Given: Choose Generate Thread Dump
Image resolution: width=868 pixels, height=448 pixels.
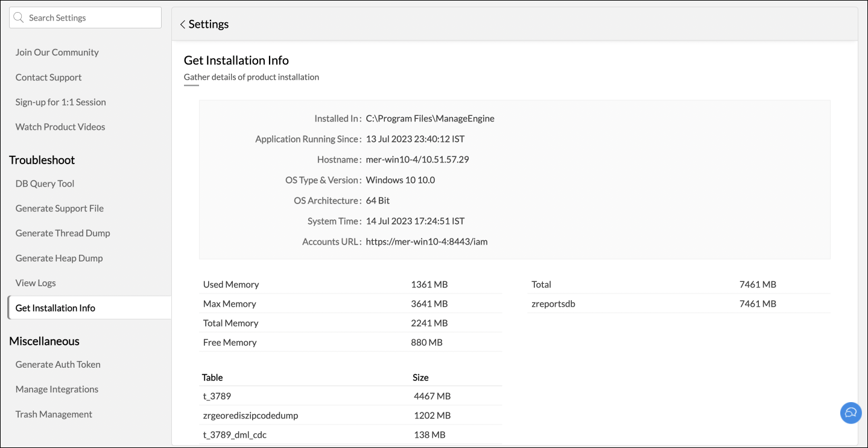Looking at the screenshot, I should [63, 233].
